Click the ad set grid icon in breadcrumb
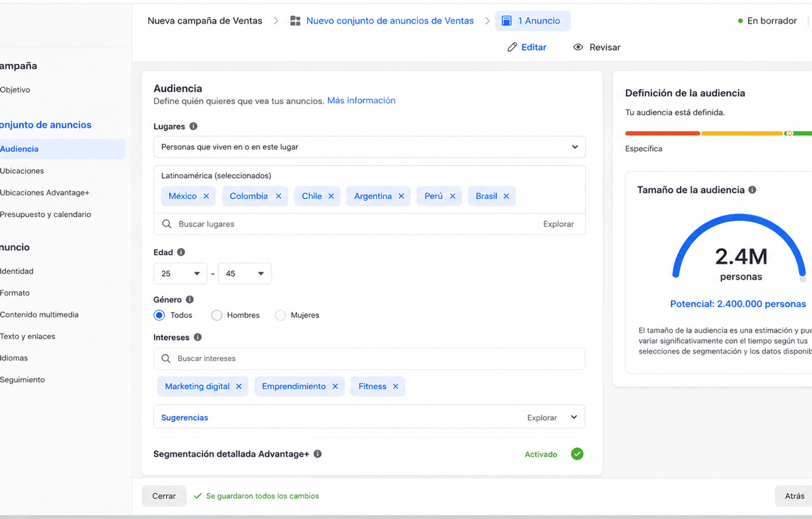 click(295, 21)
